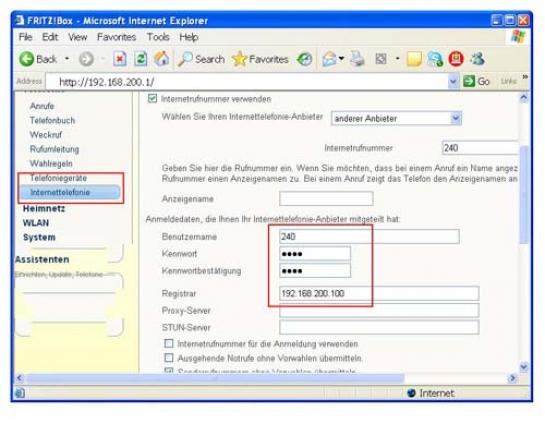Image resolution: width=545 pixels, height=424 pixels.
Task: Click the Refresh page icon
Action: (140, 59)
